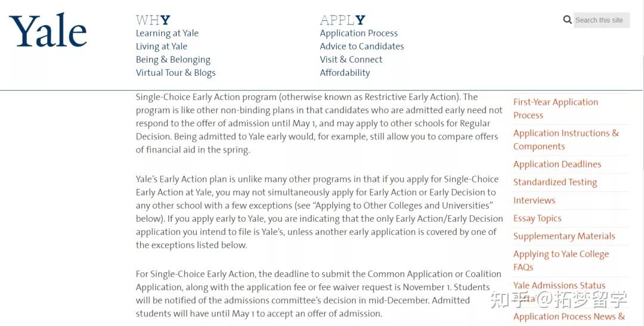The height and width of the screenshot is (326, 644).
Task: Go to Learning at Yale
Action: pyautogui.click(x=167, y=33)
